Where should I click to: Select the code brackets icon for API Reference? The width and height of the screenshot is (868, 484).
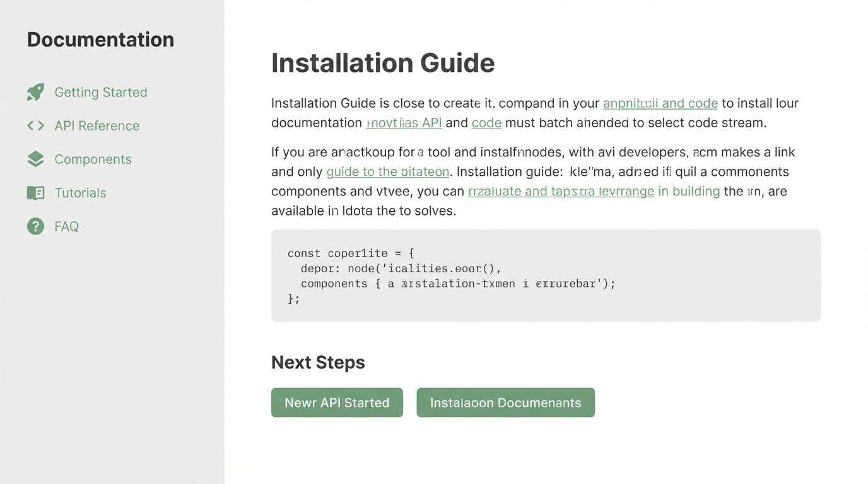click(x=35, y=125)
